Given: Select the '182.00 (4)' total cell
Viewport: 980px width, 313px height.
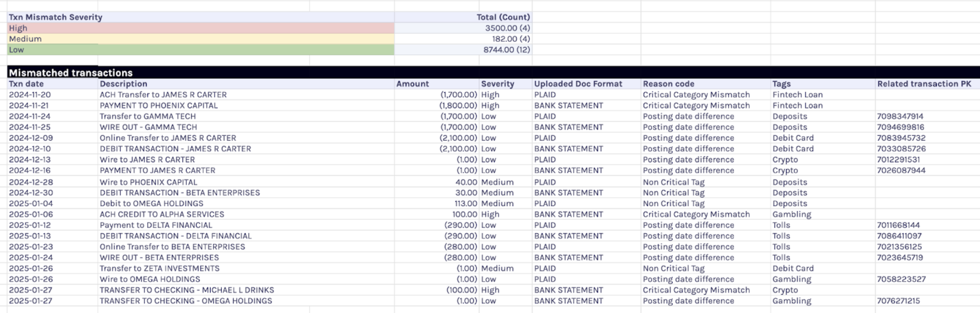Looking at the screenshot, I should pyautogui.click(x=463, y=39).
